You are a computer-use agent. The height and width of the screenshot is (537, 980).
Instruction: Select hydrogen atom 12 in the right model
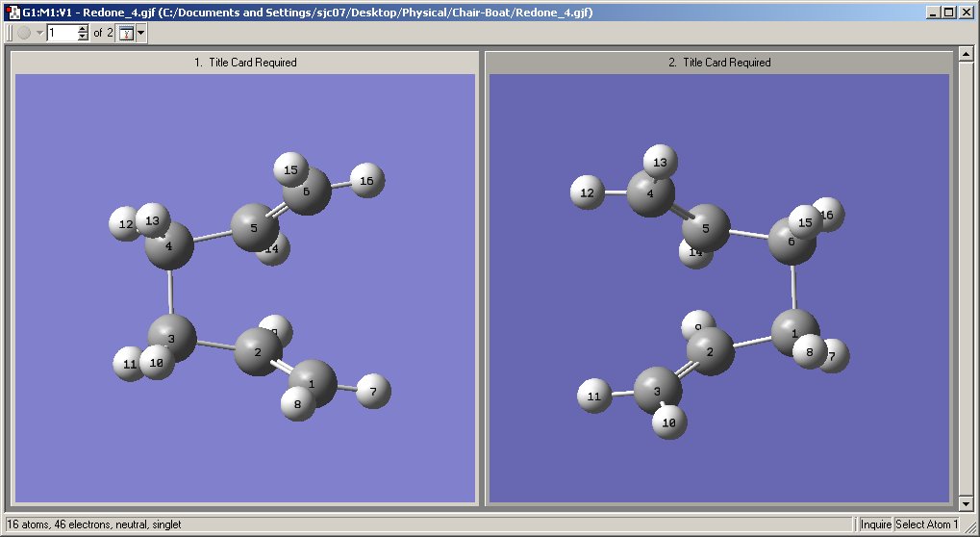click(x=587, y=192)
